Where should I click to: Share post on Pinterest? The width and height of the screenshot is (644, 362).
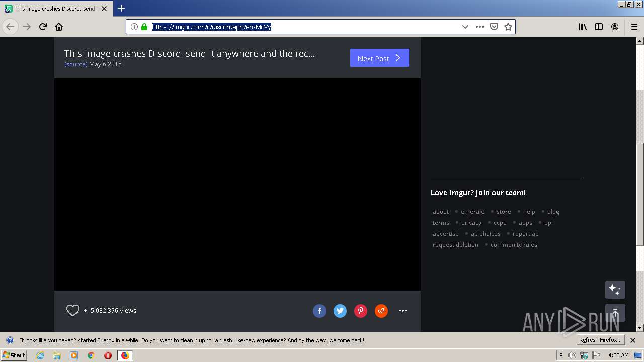(361, 311)
